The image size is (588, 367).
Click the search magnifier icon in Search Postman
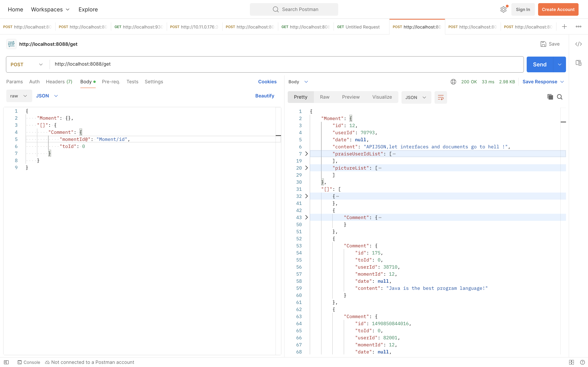coord(276,9)
